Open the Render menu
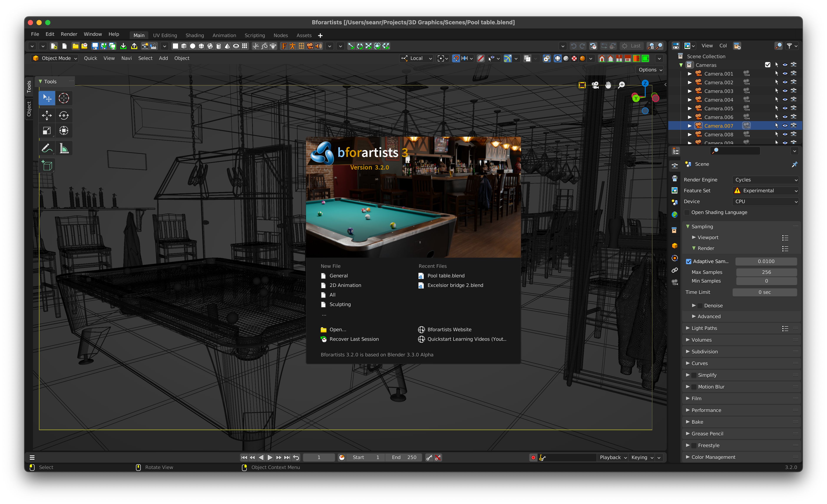 [x=69, y=34]
